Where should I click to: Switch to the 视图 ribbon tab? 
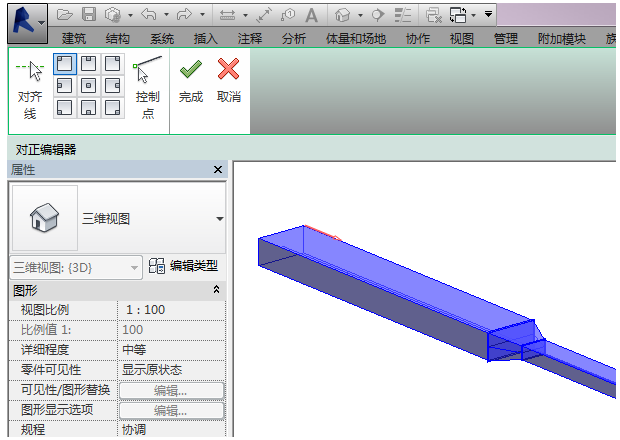pyautogui.click(x=461, y=39)
